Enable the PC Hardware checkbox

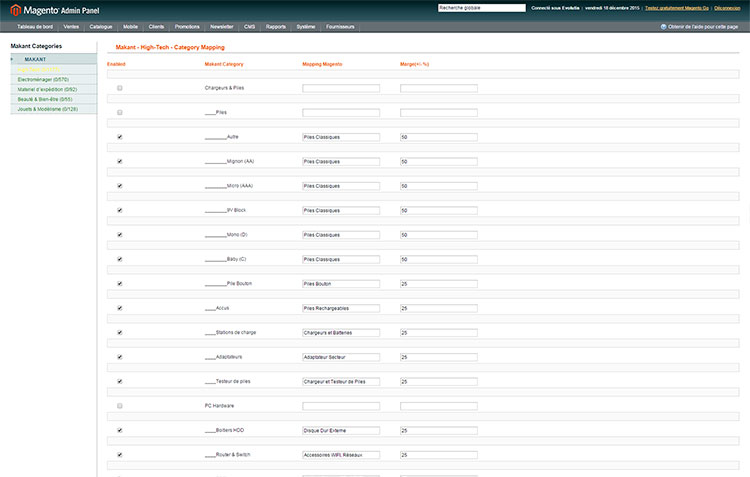(x=120, y=406)
